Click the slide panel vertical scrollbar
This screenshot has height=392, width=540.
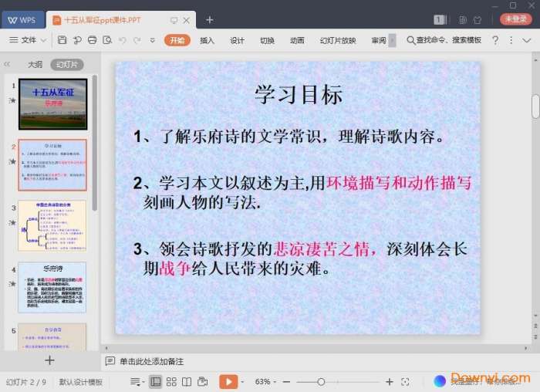tap(95, 144)
